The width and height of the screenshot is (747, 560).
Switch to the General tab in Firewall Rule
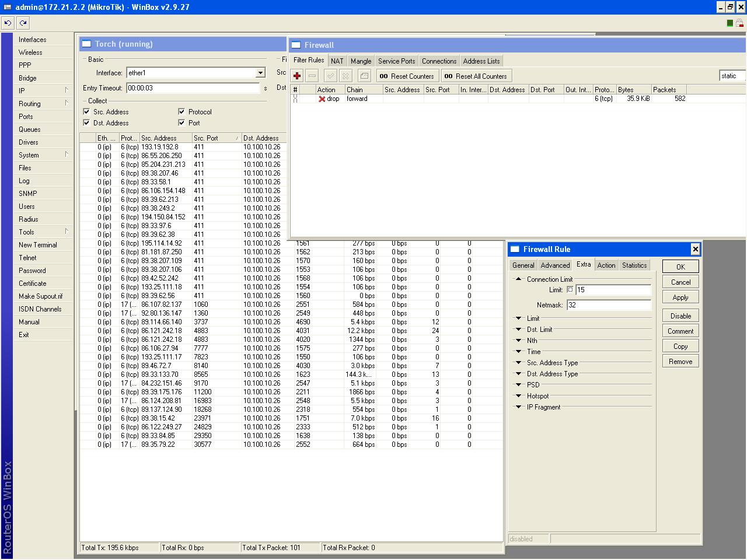click(x=523, y=265)
